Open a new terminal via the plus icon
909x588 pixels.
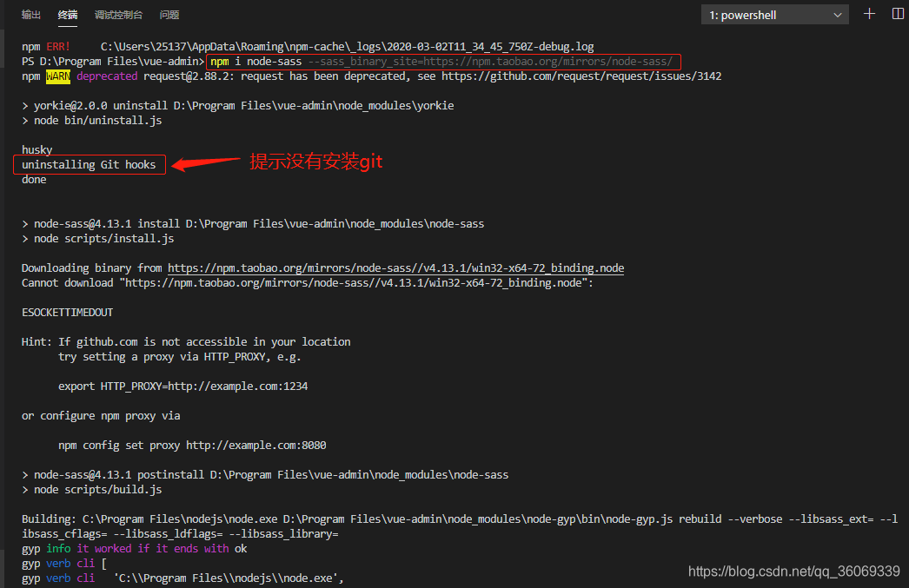coord(869,14)
